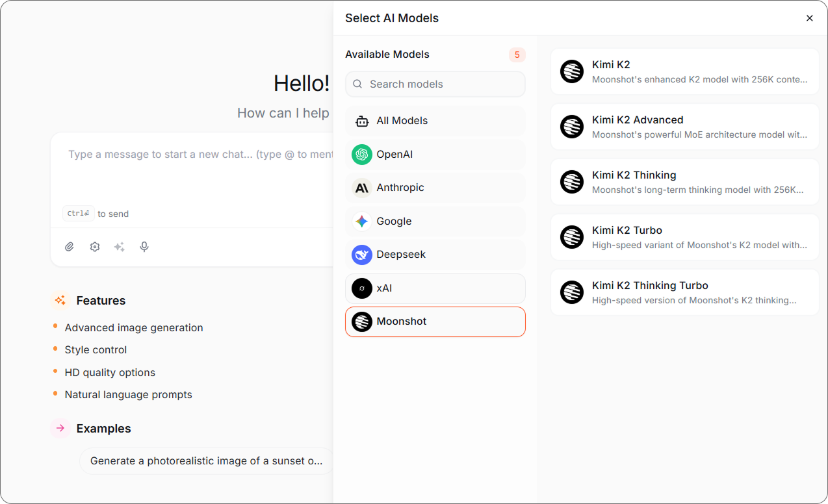828x504 pixels.
Task: Click the xAI logo icon
Action: [362, 288]
